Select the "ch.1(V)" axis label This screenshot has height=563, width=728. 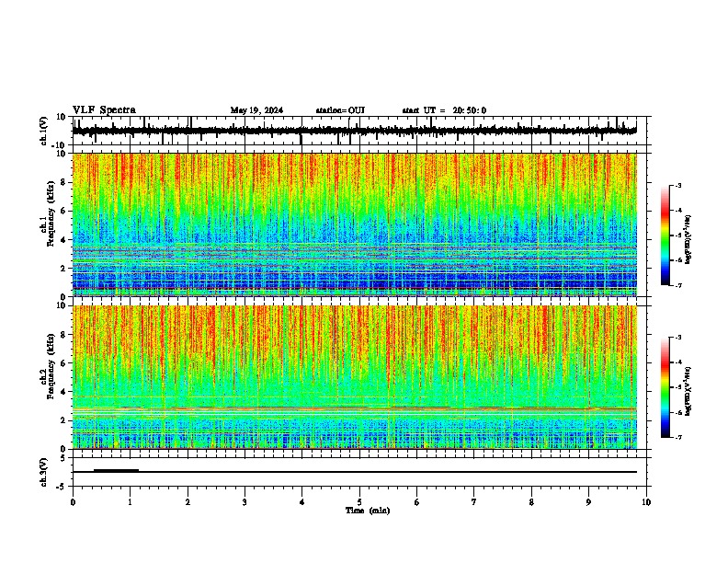click(x=44, y=131)
